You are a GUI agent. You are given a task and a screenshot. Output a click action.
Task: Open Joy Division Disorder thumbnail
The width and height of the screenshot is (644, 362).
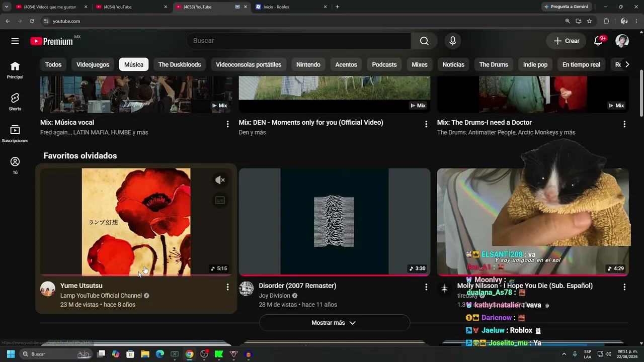click(334, 222)
